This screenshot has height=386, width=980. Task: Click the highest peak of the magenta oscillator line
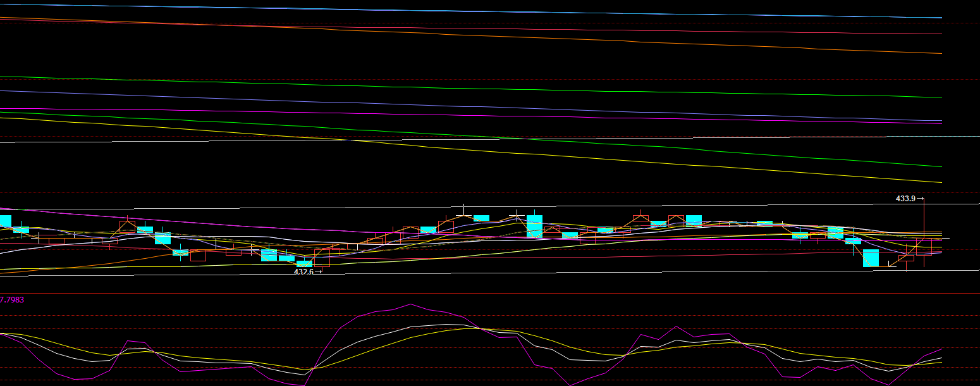tap(410, 304)
